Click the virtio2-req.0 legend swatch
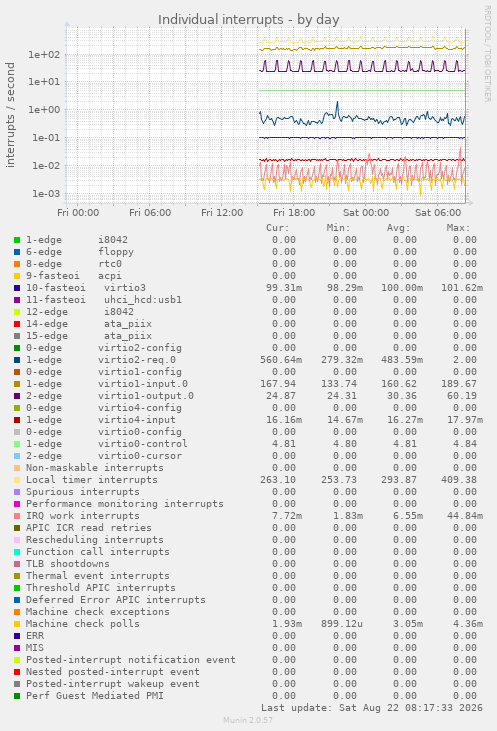The image size is (497, 731). click(x=17, y=360)
